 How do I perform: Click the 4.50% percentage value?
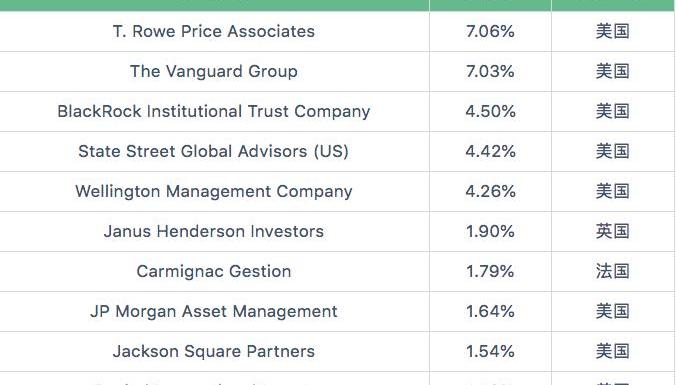click(x=490, y=112)
